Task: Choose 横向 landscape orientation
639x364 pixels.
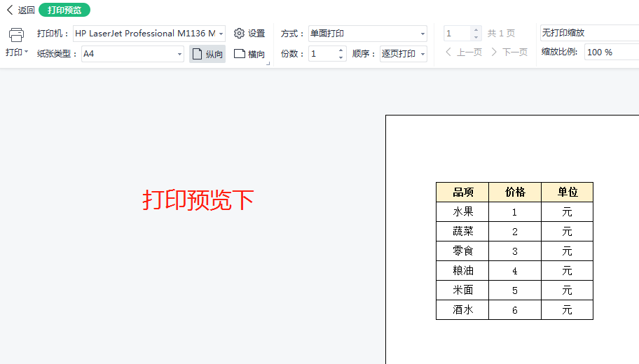Action: [249, 54]
